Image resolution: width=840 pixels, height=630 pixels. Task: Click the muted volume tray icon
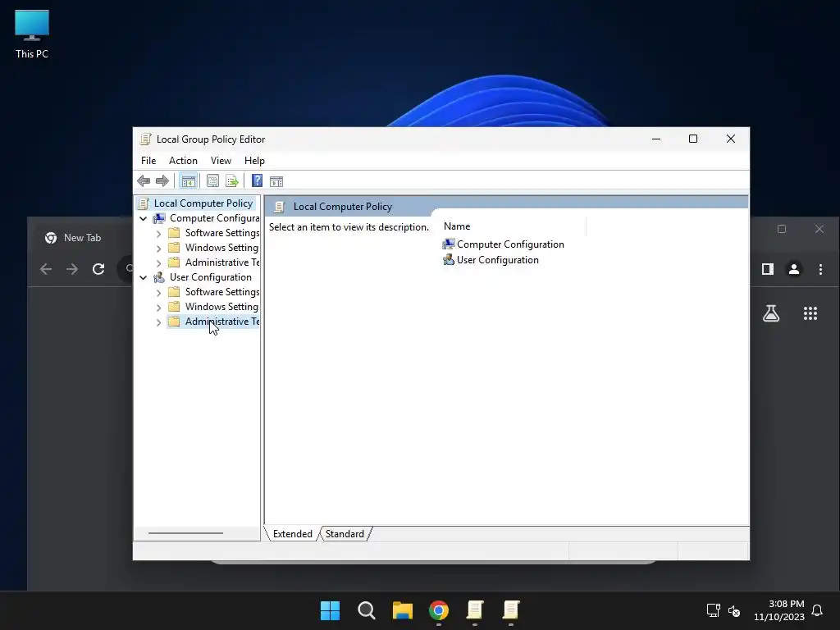click(x=734, y=610)
